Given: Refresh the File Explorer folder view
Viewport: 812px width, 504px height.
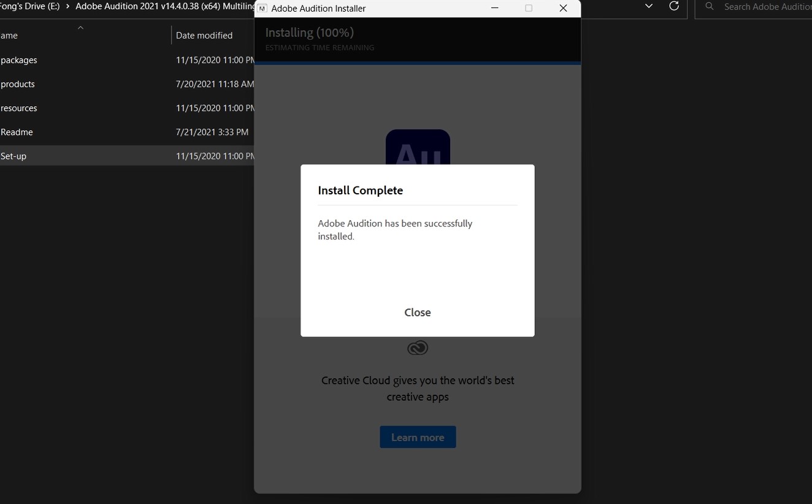Looking at the screenshot, I should click(674, 6).
